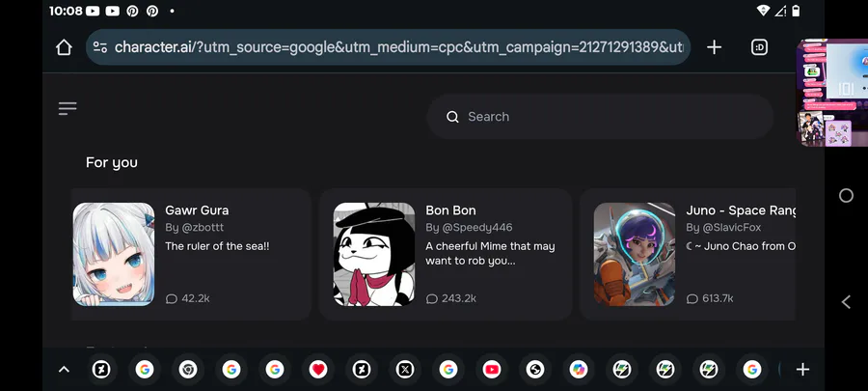Tap the browser home icon
Screen dimensions: 868x391
(65, 47)
